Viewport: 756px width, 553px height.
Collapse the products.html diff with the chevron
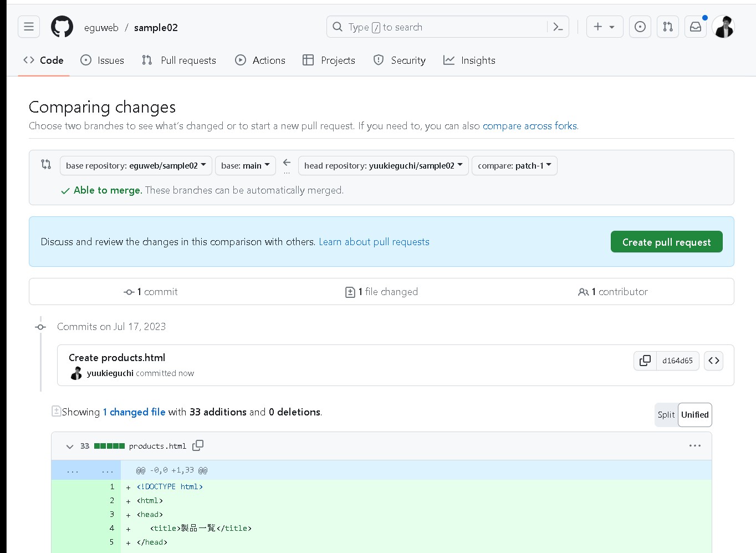[x=70, y=446]
